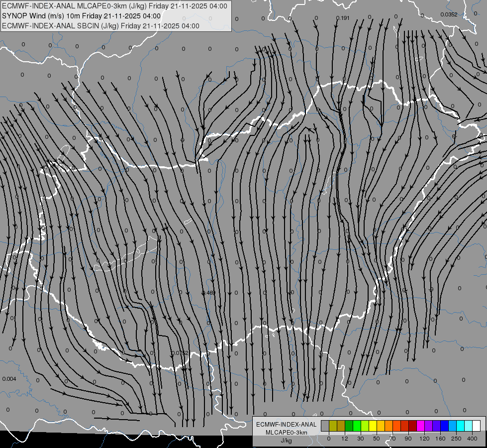Pick the dark green legend swatch
This screenshot has width=487, height=448.
(349, 426)
